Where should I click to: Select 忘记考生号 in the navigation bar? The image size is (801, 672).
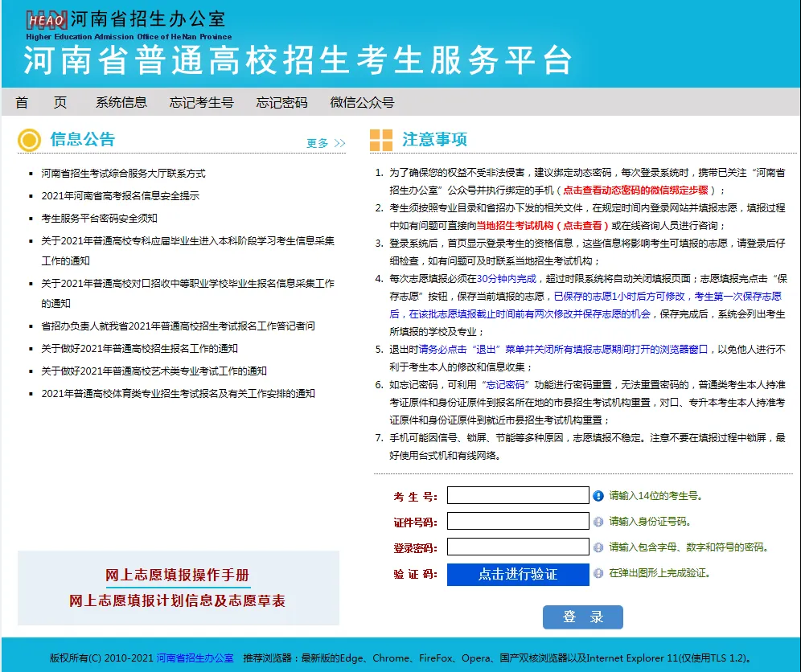point(201,102)
